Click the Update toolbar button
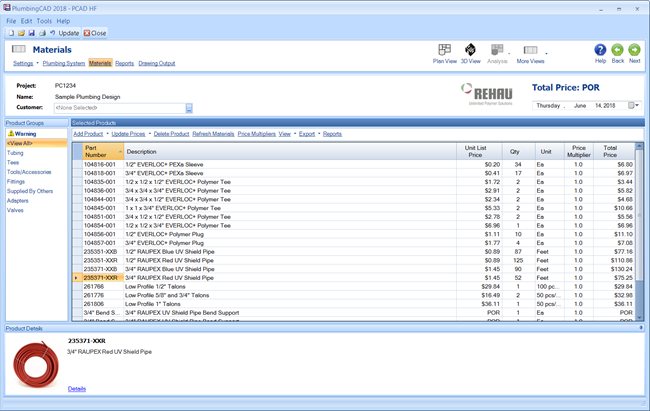This screenshot has width=650, height=411. (x=64, y=33)
